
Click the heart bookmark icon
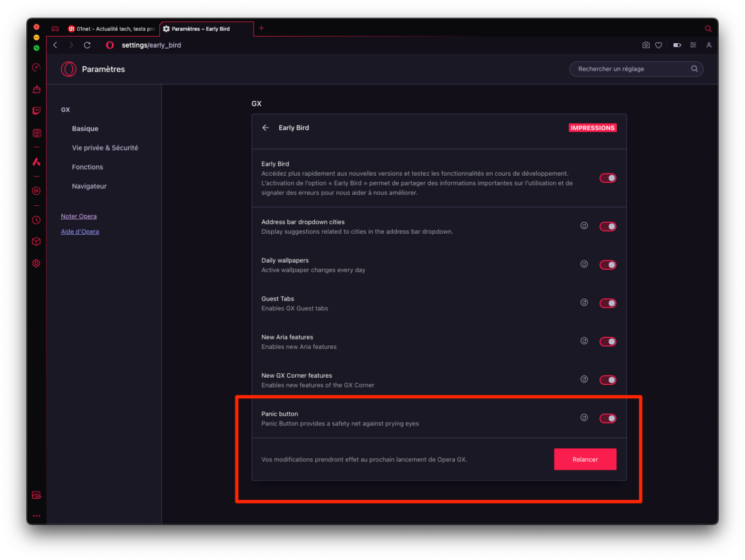[658, 45]
